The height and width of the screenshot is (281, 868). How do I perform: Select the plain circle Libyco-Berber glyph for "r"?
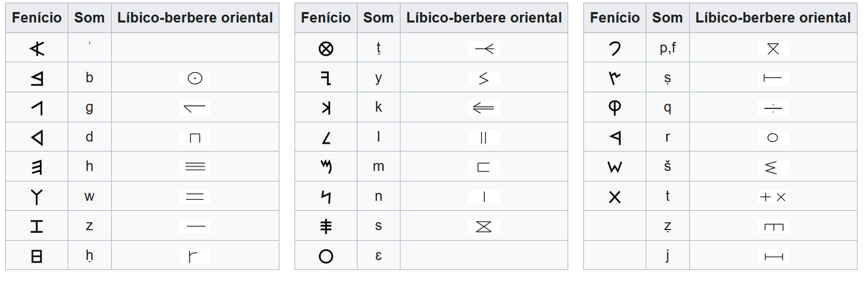[x=773, y=137]
